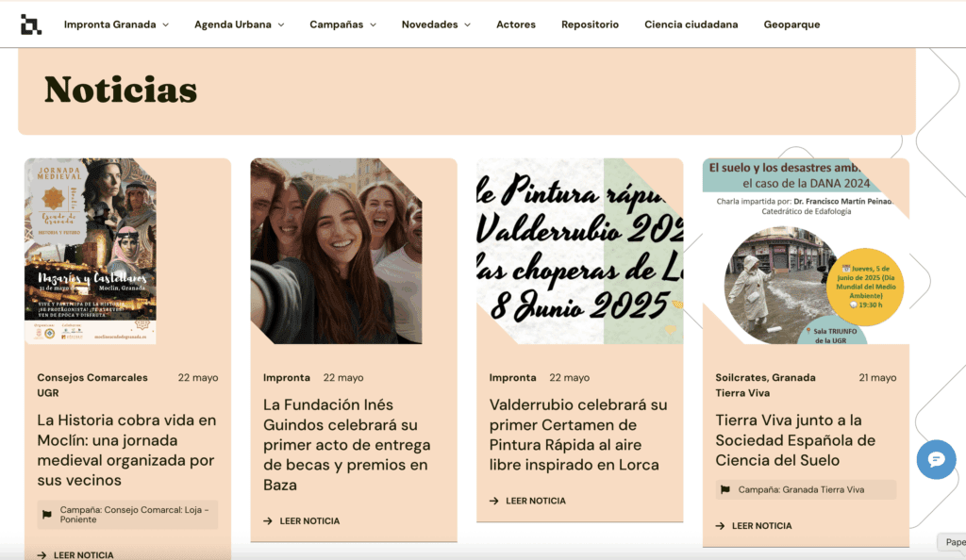966x560 pixels.
Task: Click flag icon of Consejo Comarcal campaign tag
Action: (x=47, y=515)
